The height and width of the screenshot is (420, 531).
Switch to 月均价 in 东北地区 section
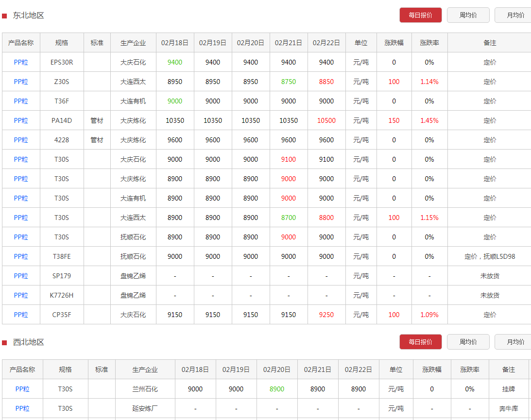pos(514,15)
